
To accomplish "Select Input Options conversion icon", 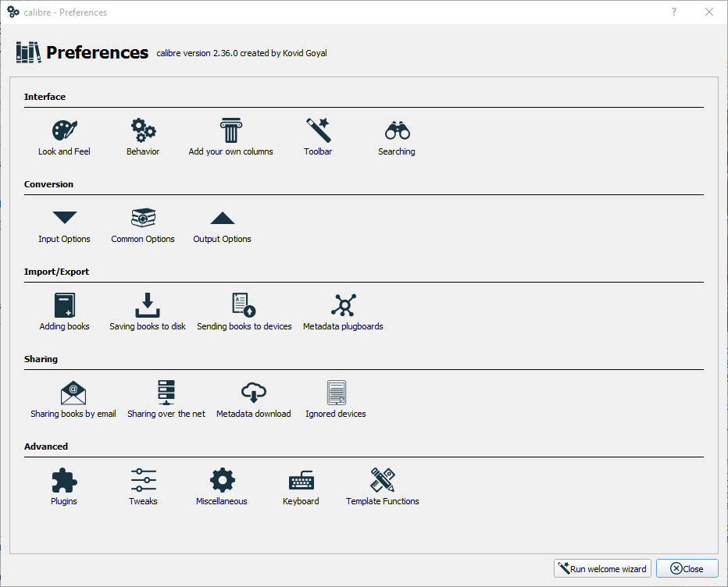I will (x=64, y=218).
